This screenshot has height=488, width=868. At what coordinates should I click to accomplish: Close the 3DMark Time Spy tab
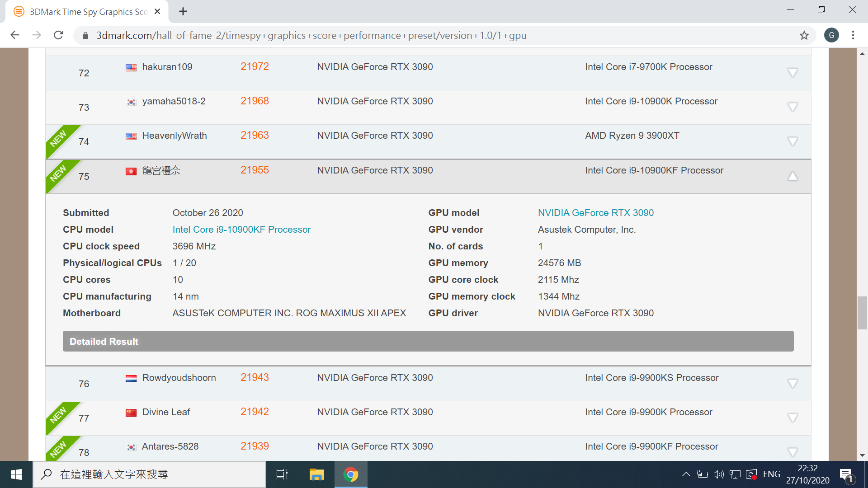(157, 12)
